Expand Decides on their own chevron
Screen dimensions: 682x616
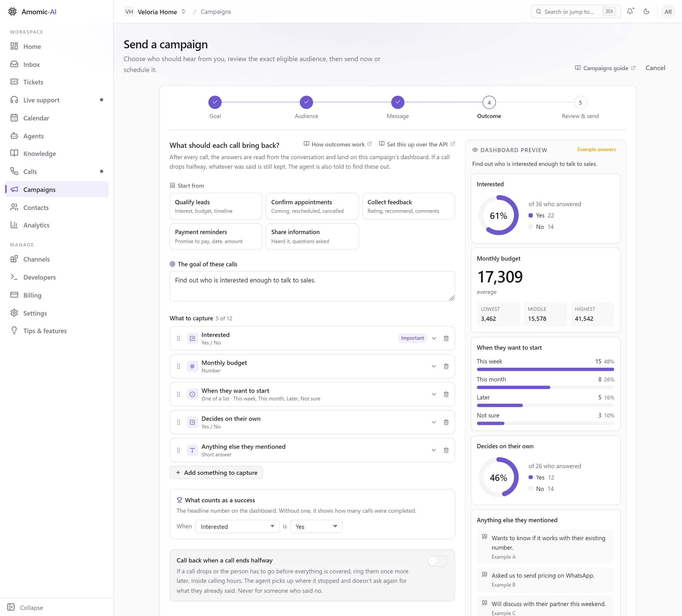coord(434,422)
